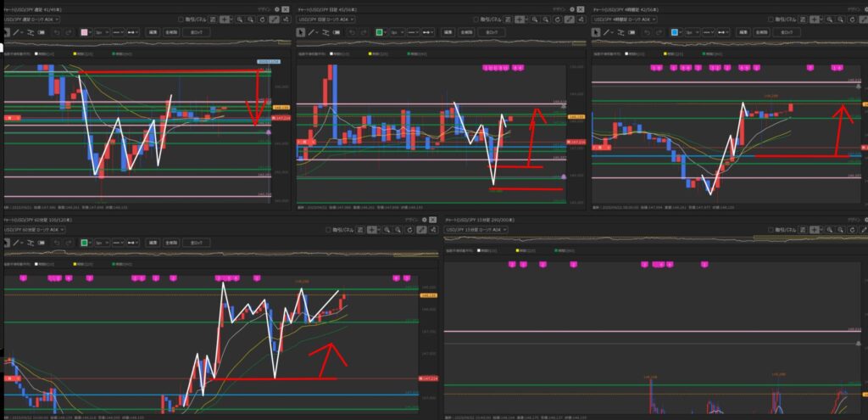
Task: Open green color swatch on daily chart toolbar
Action: [x=381, y=31]
